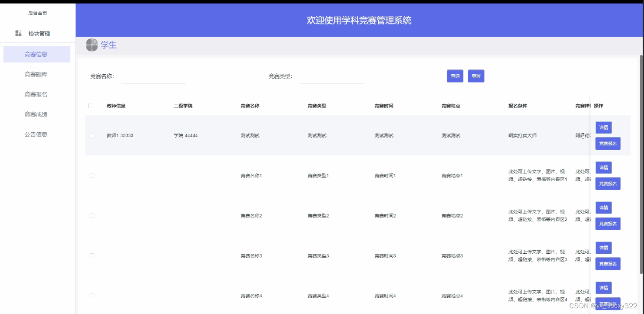Click the cell 竞赛地点4
This screenshot has height=314, width=644.
click(452, 296)
